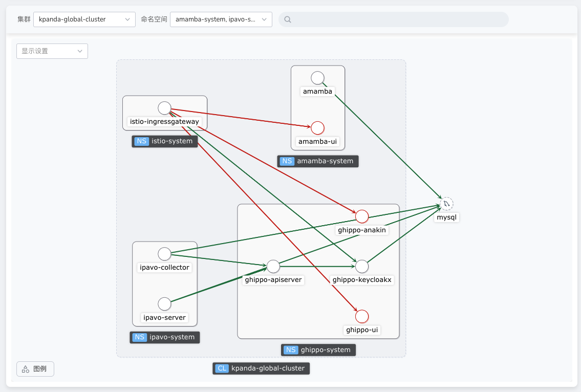The image size is (581, 392).
Task: Click the red ghippo-anakin node circle
Action: pyautogui.click(x=362, y=216)
